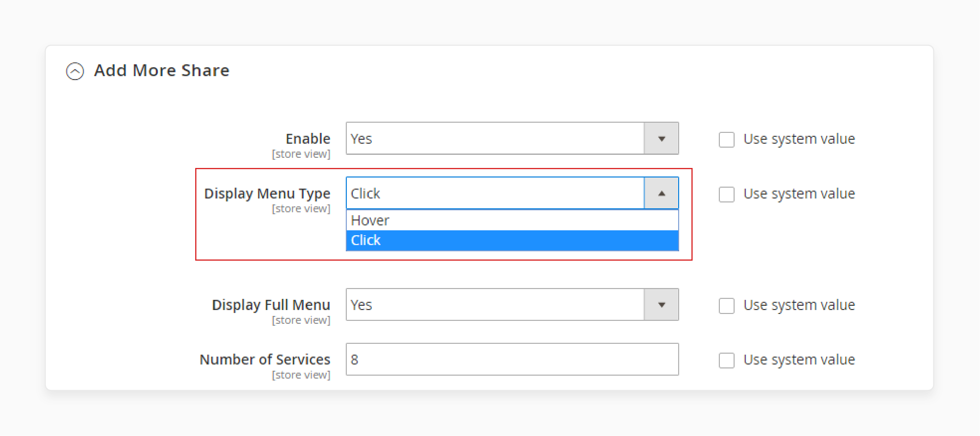The height and width of the screenshot is (436, 980).
Task: Open the Enable dropdown
Action: pyautogui.click(x=512, y=138)
